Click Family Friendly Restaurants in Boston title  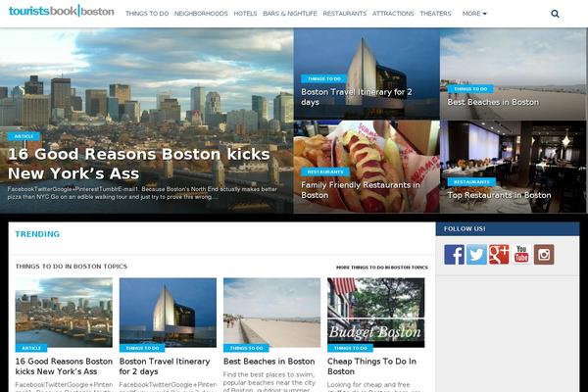tap(360, 189)
